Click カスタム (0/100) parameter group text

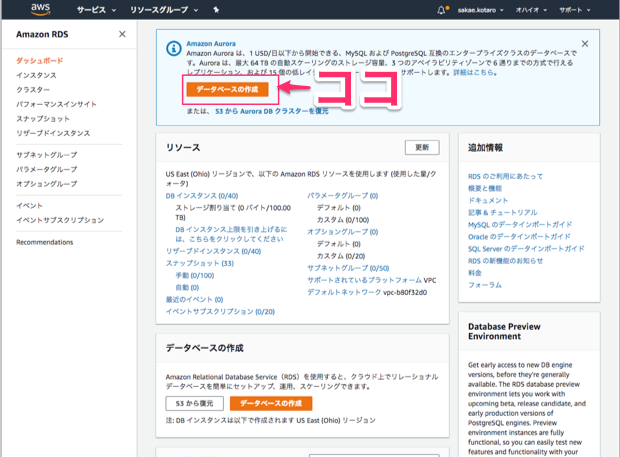pos(343,220)
